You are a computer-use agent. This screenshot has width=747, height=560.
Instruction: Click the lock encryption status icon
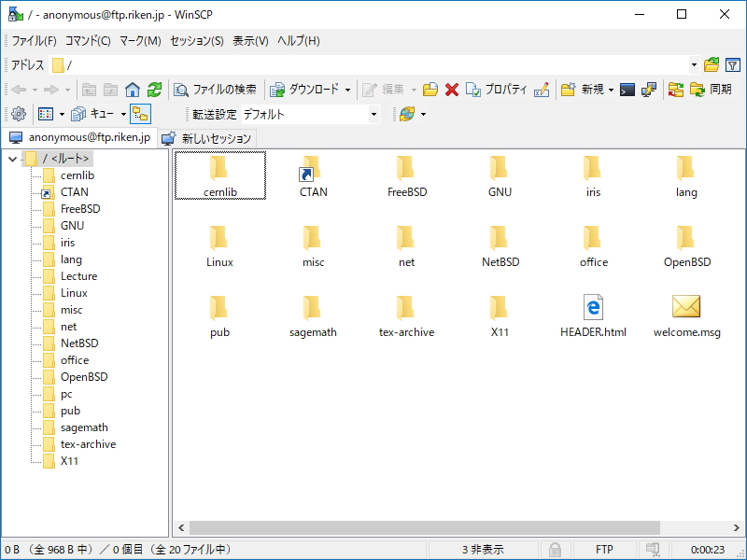pos(555,550)
